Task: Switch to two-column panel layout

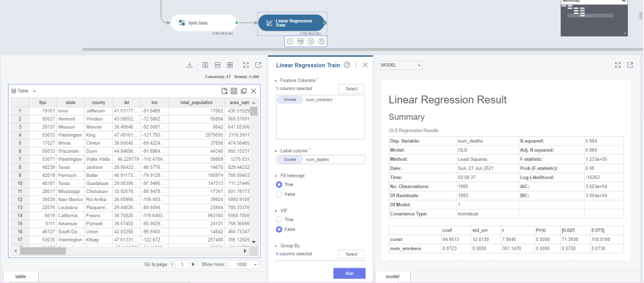Action: pos(205,65)
